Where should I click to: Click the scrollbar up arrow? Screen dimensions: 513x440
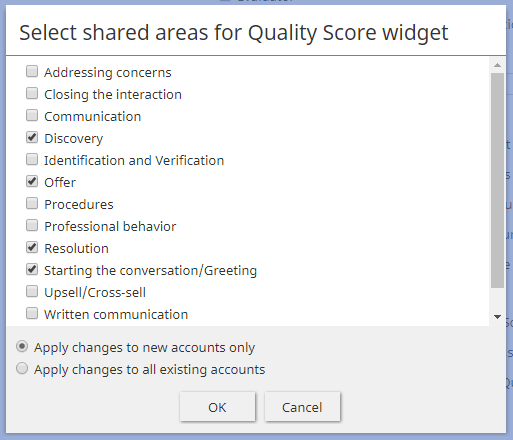(x=497, y=65)
